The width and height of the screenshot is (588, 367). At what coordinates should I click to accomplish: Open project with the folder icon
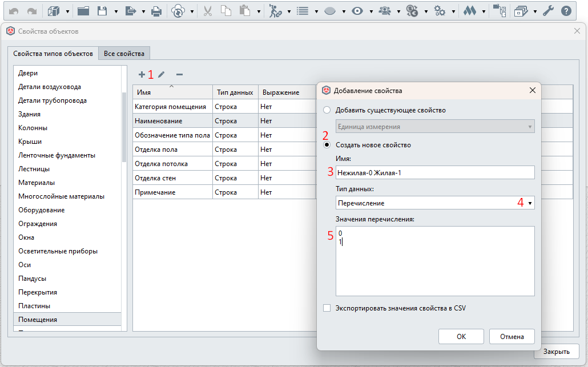(83, 11)
